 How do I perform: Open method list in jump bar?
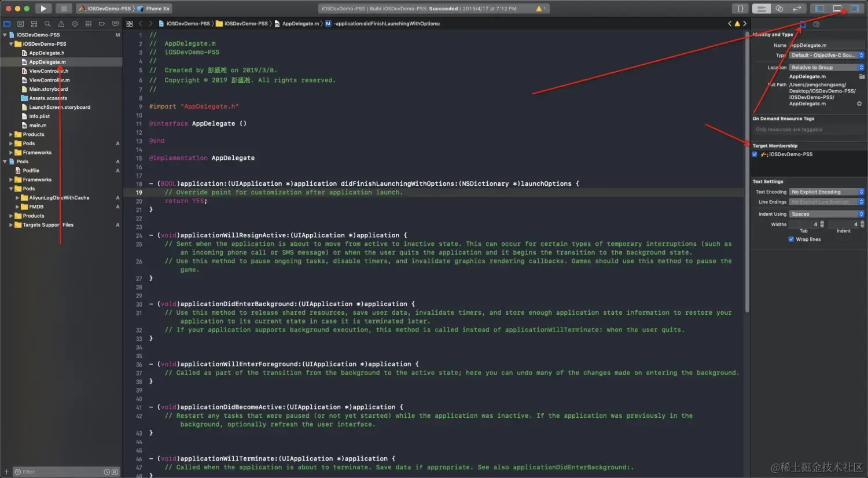click(x=382, y=24)
